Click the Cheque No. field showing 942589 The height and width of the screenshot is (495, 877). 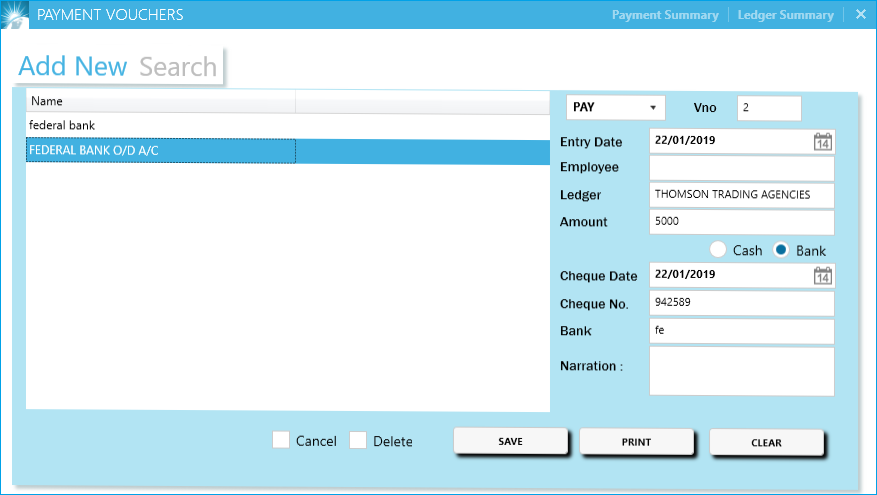click(x=742, y=303)
